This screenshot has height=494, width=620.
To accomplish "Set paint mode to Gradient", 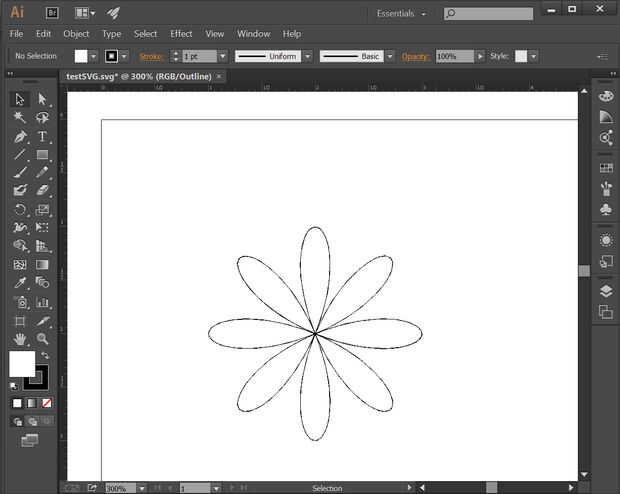I will 32,403.
